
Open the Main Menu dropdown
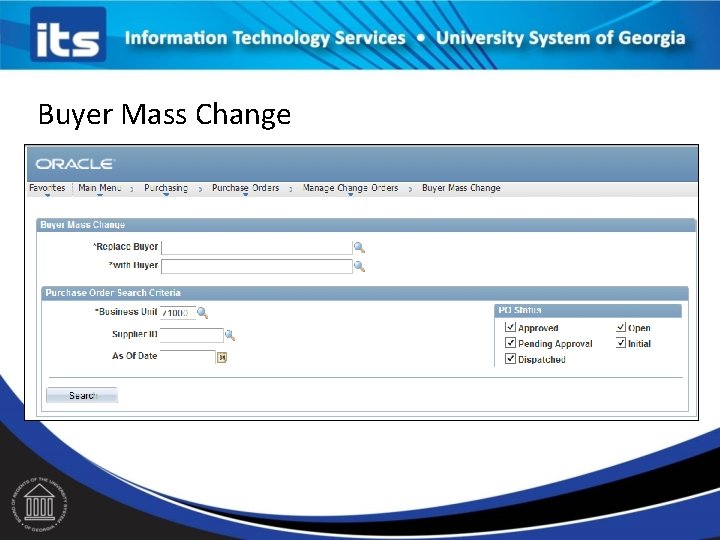click(x=100, y=188)
